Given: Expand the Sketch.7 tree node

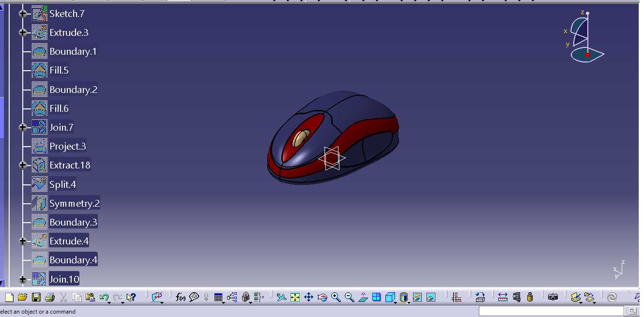Looking at the screenshot, I should coord(22,14).
